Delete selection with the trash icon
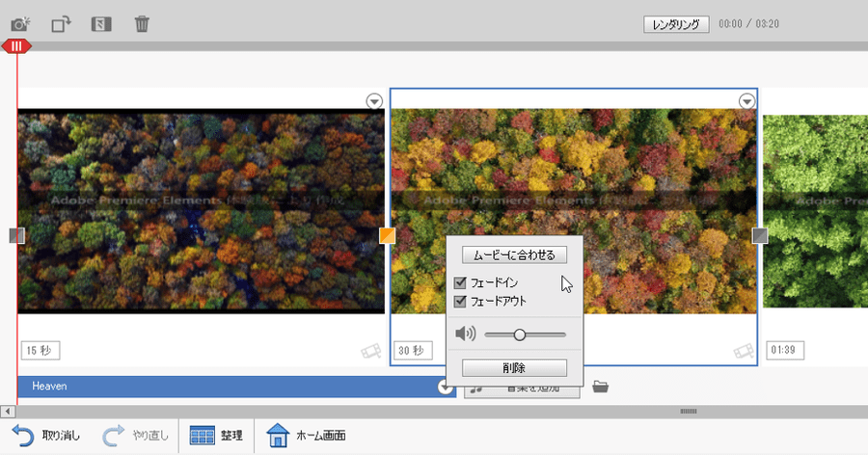 (142, 24)
